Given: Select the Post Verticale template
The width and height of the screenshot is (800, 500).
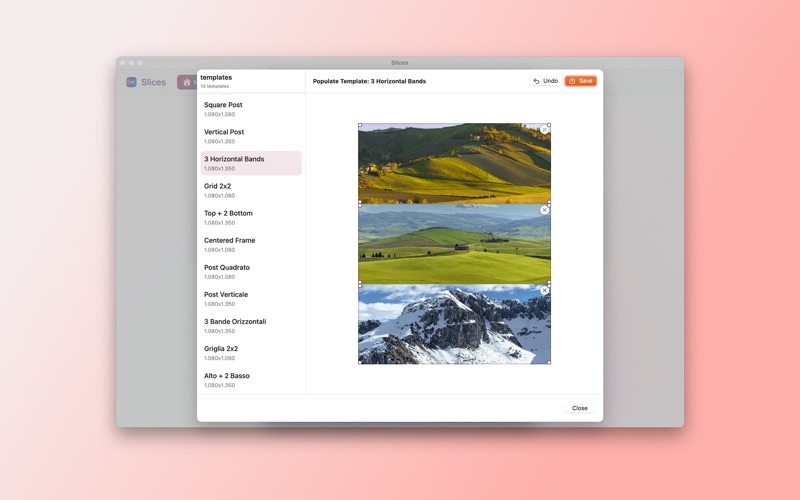Looking at the screenshot, I should (251, 298).
